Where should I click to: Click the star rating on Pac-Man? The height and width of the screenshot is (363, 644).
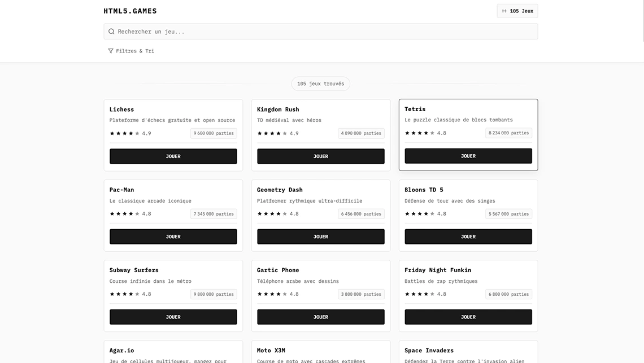(124, 214)
